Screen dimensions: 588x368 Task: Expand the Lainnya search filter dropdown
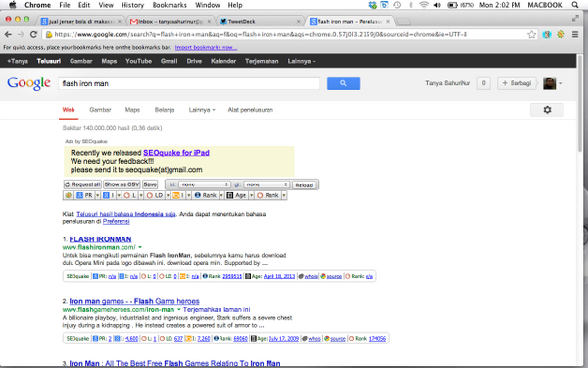(x=202, y=110)
